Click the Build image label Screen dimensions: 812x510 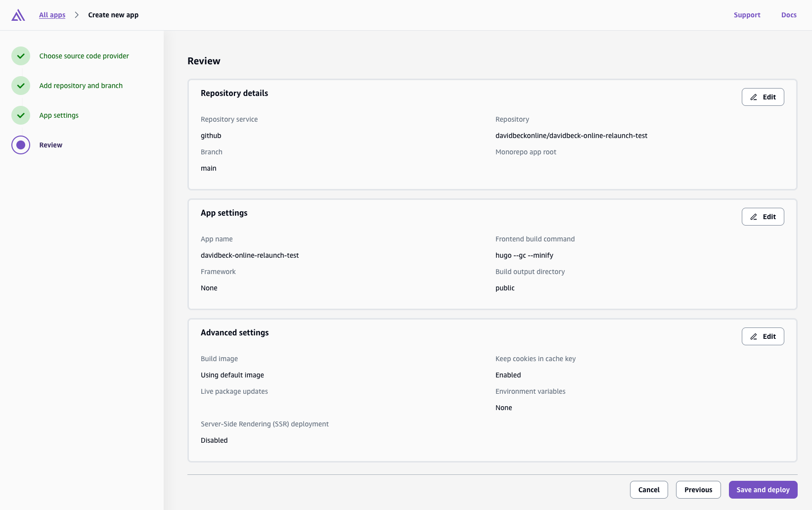pos(219,359)
